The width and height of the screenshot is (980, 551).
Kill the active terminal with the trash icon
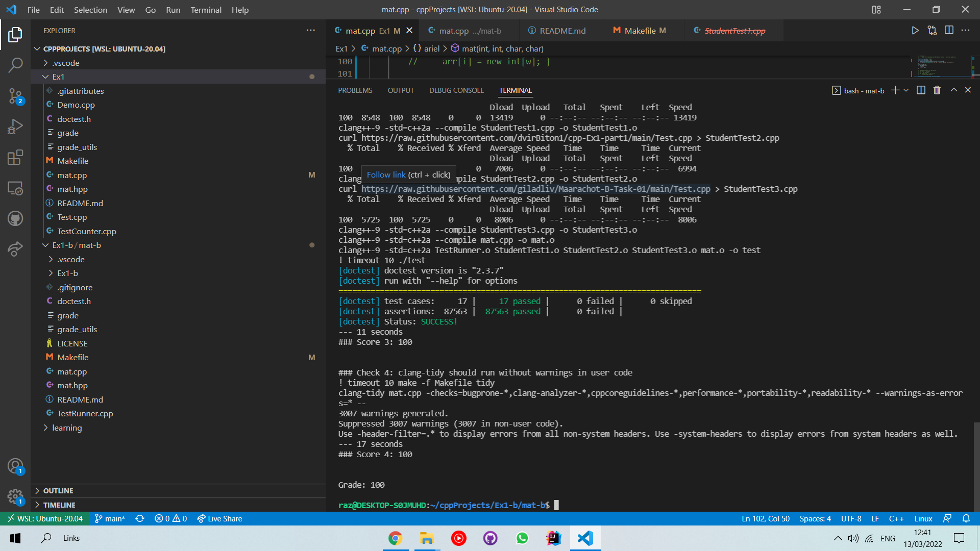pos(937,90)
